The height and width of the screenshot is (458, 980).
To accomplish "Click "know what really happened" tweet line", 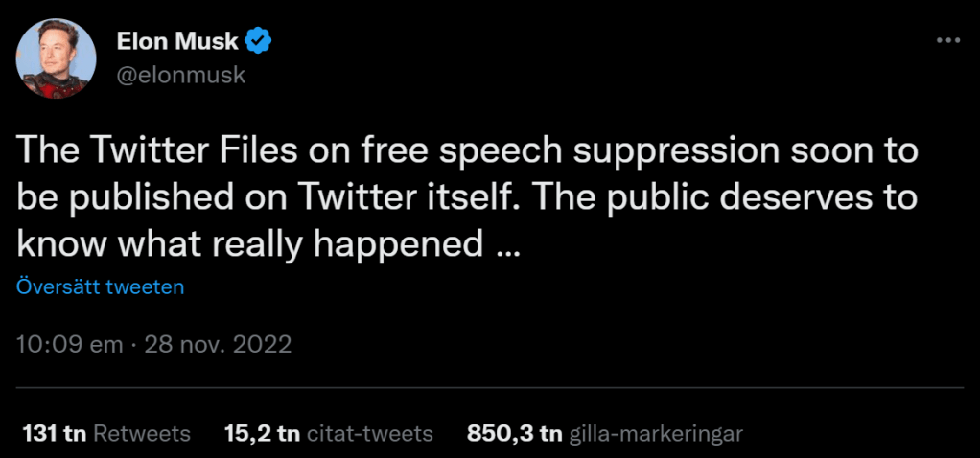I will pyautogui.click(x=249, y=243).
